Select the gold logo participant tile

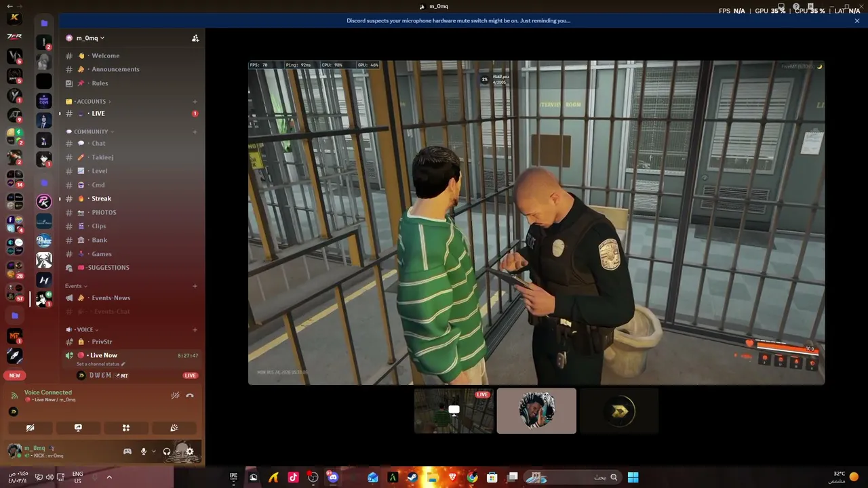pos(619,411)
